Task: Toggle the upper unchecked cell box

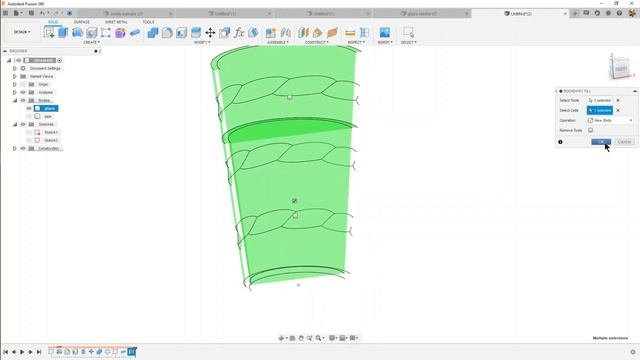Action: click(x=290, y=97)
